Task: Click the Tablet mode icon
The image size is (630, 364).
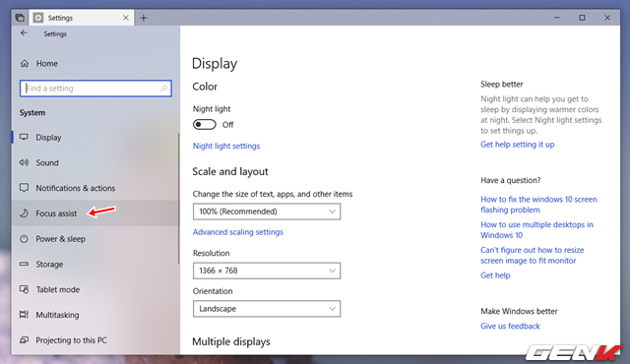Action: coord(24,289)
